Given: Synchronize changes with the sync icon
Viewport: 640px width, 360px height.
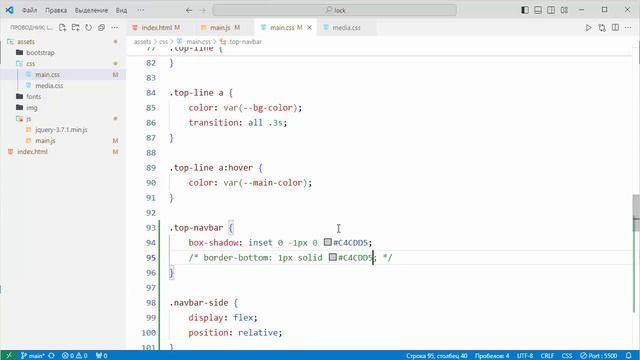Looking at the screenshot, I should (51, 356).
